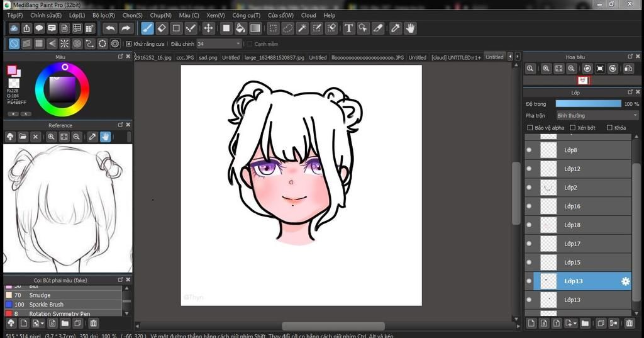Switch to the sad.png tab
Screen dimensions: 644x338
(x=208, y=57)
